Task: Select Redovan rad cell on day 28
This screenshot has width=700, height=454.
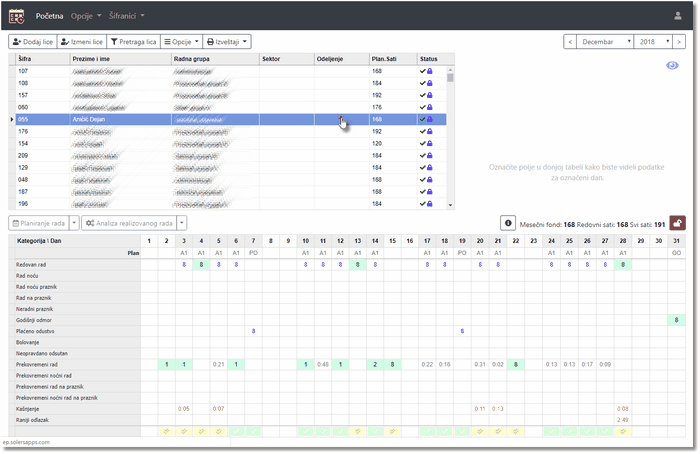Action: [623, 264]
